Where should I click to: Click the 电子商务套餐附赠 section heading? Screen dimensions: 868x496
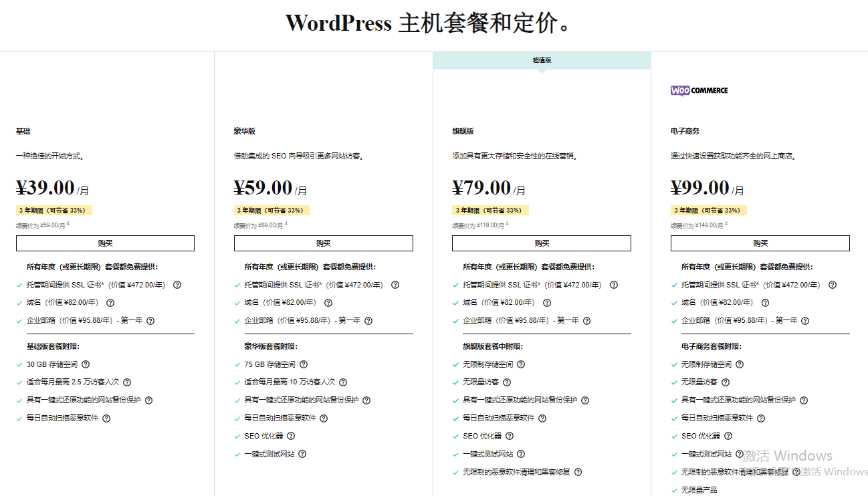coord(712,347)
